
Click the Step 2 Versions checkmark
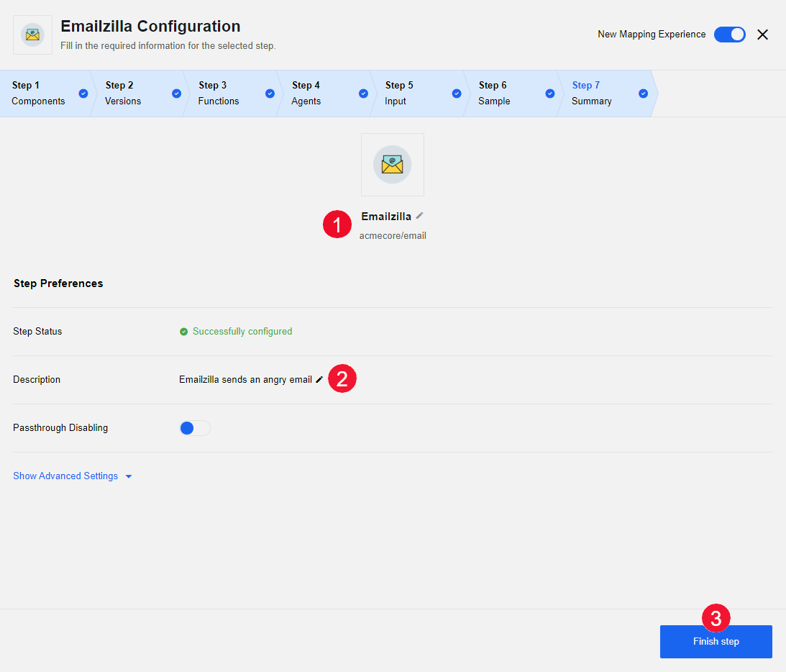176,94
